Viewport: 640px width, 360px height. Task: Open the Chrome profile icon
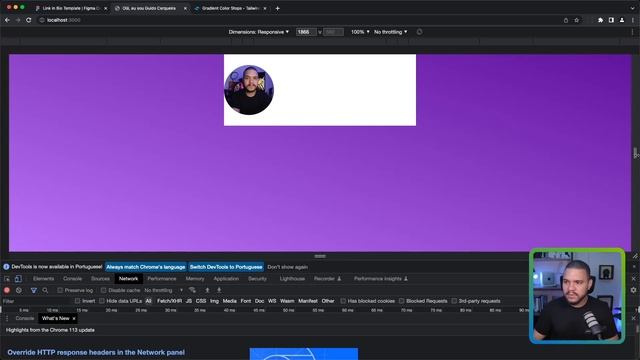pyautogui.click(x=622, y=20)
